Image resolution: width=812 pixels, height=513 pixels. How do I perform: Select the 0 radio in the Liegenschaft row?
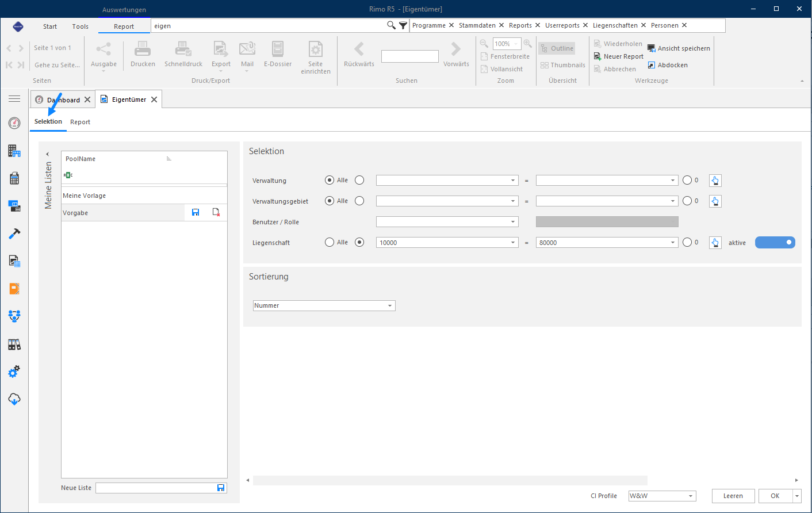(687, 242)
